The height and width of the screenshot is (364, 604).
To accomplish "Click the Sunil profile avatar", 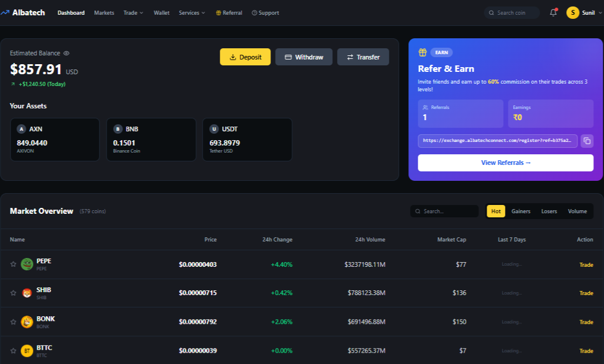I will coord(572,13).
